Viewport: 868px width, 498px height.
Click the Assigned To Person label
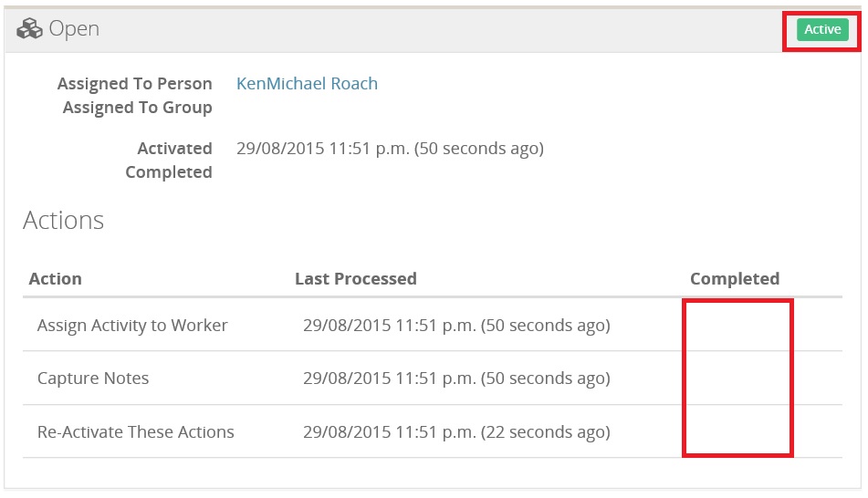pos(134,84)
